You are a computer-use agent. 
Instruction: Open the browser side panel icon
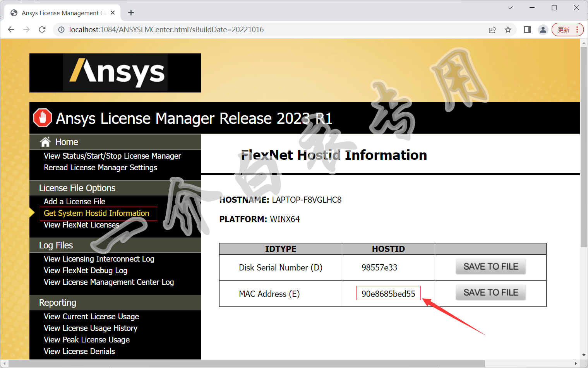pos(527,30)
